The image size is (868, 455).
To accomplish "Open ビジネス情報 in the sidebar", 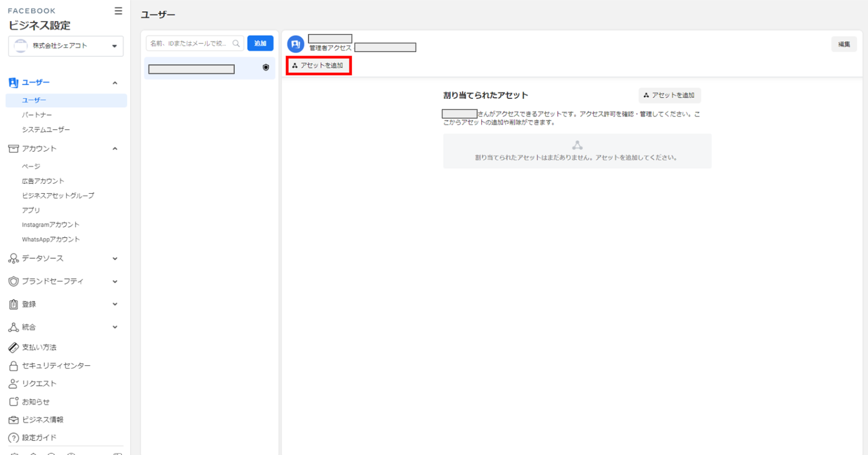I will (42, 419).
